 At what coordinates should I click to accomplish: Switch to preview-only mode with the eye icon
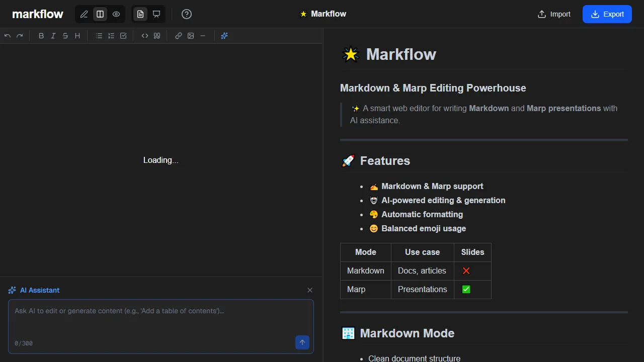click(x=116, y=14)
